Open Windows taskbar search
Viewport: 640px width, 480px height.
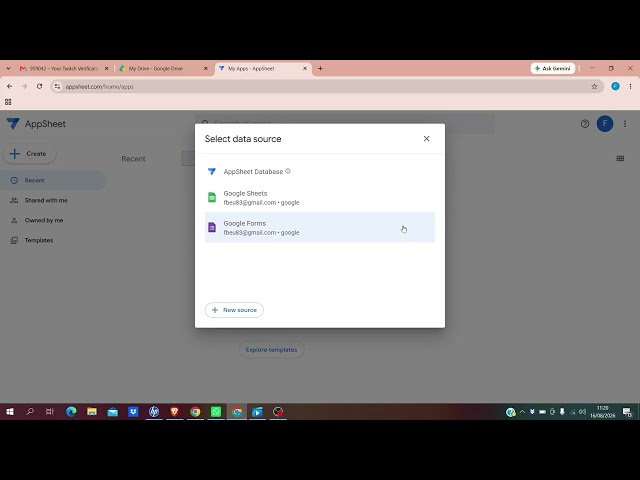pos(30,412)
